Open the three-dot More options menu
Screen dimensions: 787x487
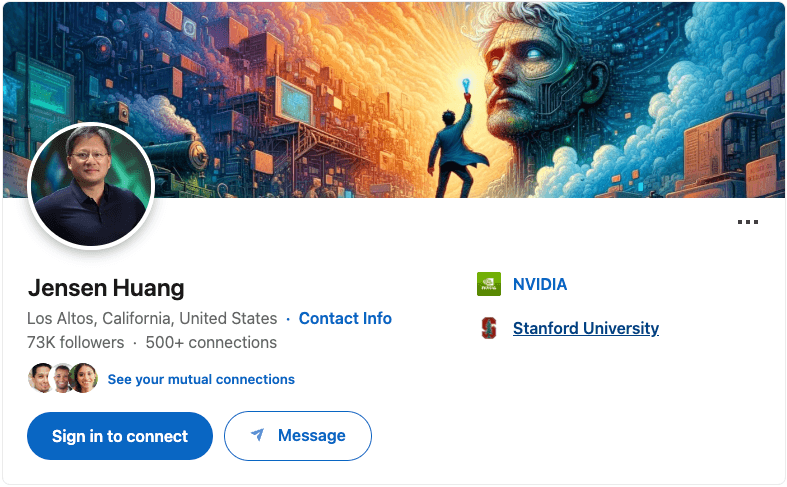click(747, 222)
